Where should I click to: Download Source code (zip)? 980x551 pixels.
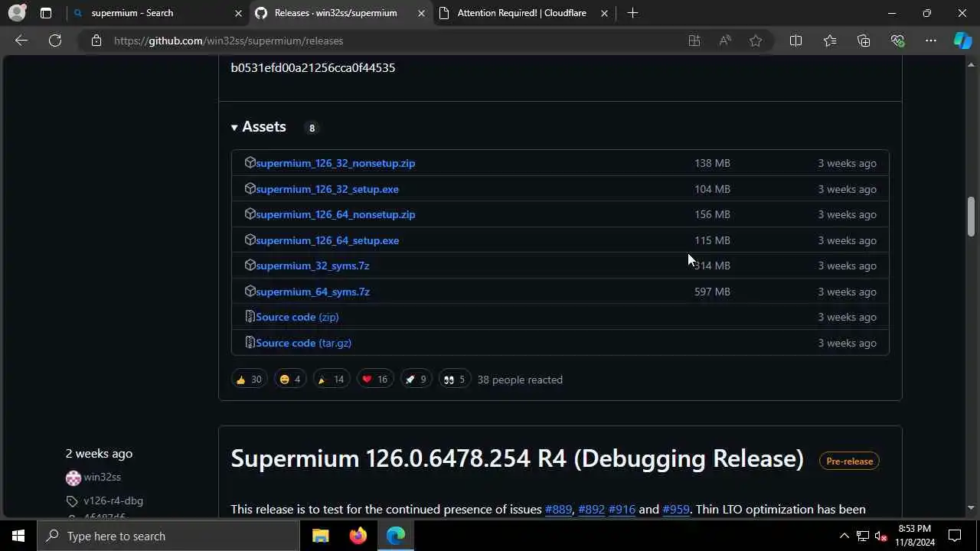coord(297,317)
